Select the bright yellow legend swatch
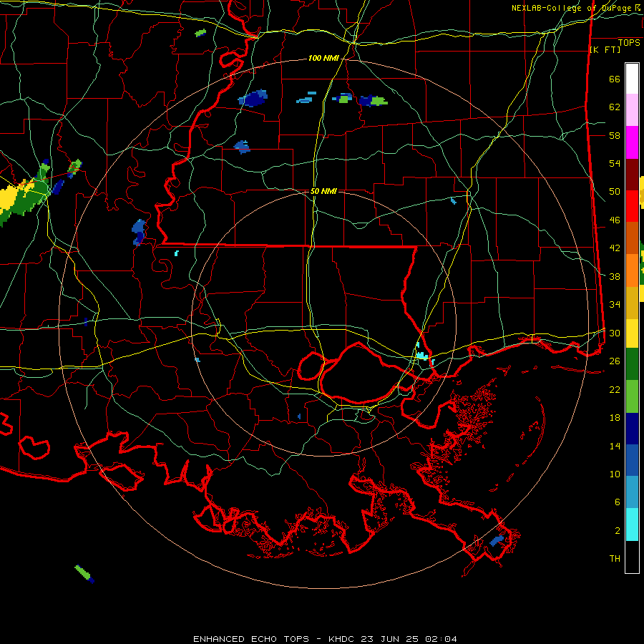This screenshot has width=644, height=644. pos(632,333)
